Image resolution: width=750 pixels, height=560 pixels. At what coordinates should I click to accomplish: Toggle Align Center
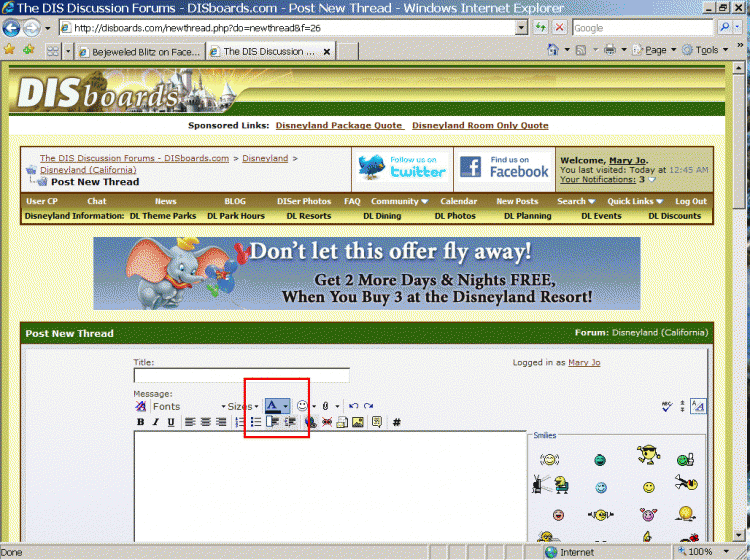206,422
